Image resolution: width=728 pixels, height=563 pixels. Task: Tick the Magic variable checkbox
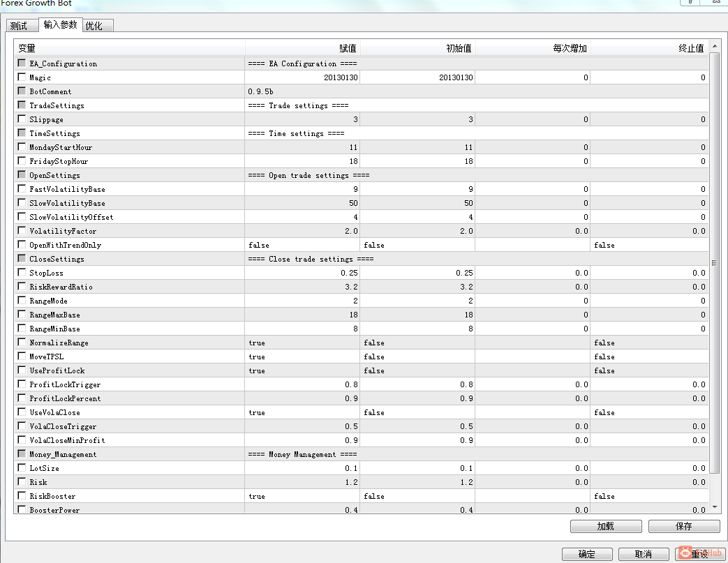22,77
